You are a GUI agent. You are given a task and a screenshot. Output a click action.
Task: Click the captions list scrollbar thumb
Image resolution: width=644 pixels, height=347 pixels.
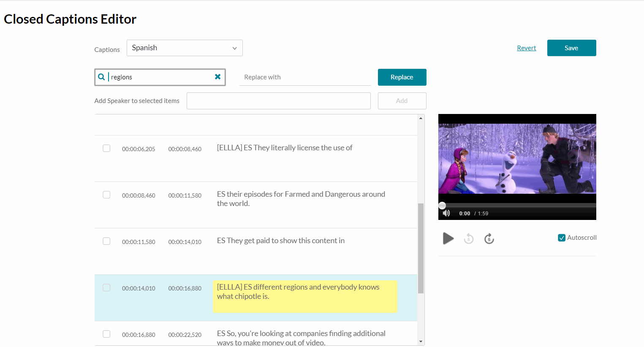[x=421, y=248]
